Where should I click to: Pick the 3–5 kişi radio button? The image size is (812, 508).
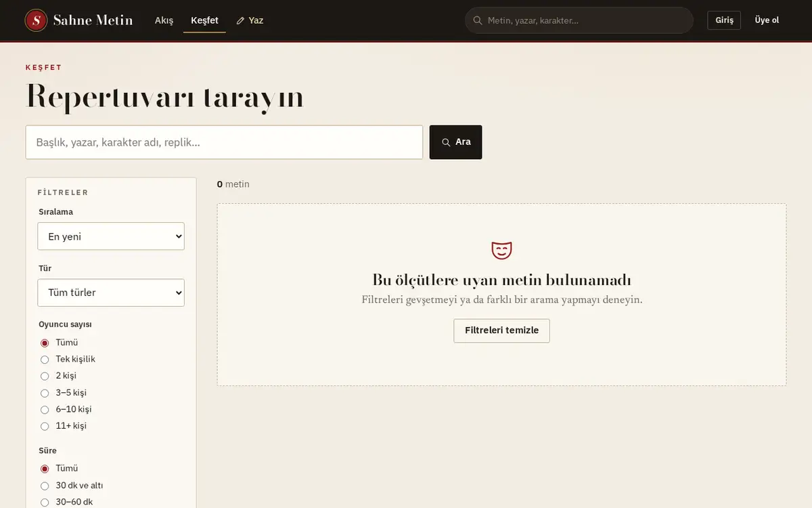coord(45,393)
